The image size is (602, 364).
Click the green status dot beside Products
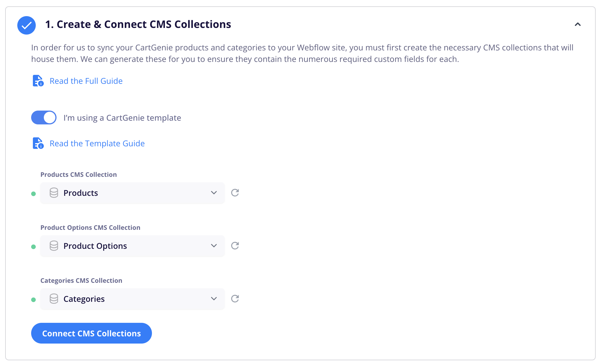click(x=33, y=194)
